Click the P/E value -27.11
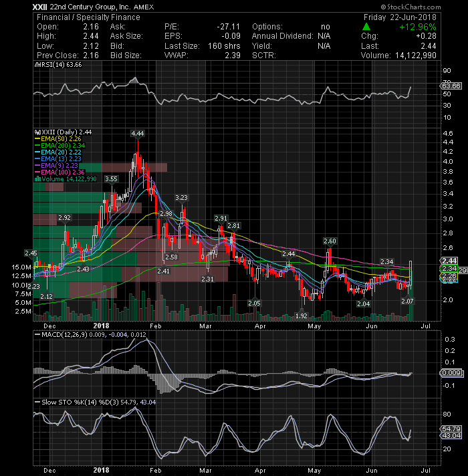The width and height of the screenshot is (468, 476). pyautogui.click(x=228, y=27)
